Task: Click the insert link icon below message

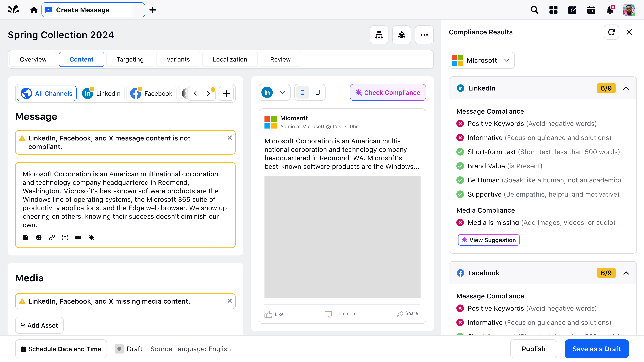Action: point(52,237)
